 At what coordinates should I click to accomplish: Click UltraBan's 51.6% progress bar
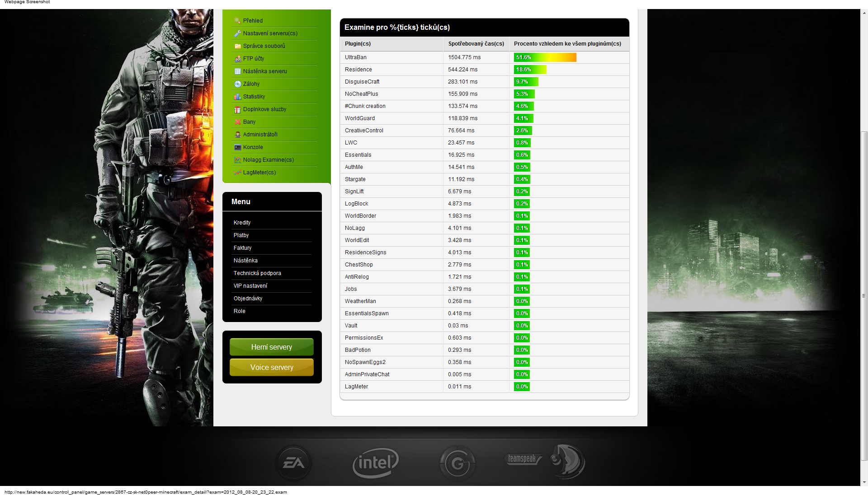pyautogui.click(x=545, y=57)
